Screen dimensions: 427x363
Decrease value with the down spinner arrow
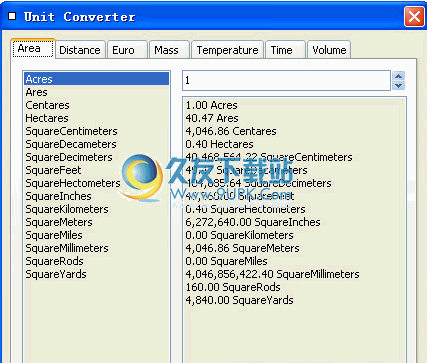399,85
